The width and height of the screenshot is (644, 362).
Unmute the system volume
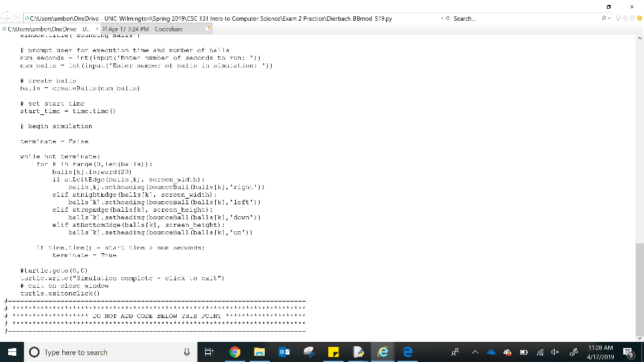pyautogui.click(x=555, y=352)
